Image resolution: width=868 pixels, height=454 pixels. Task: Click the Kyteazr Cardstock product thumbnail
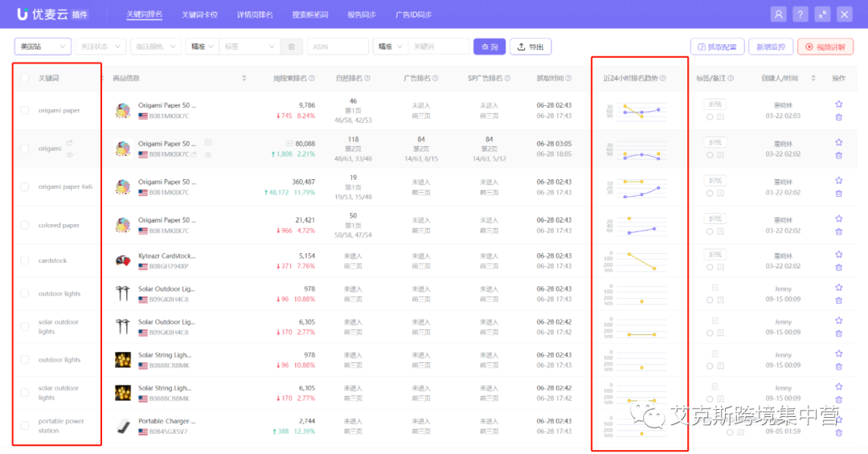click(x=123, y=260)
